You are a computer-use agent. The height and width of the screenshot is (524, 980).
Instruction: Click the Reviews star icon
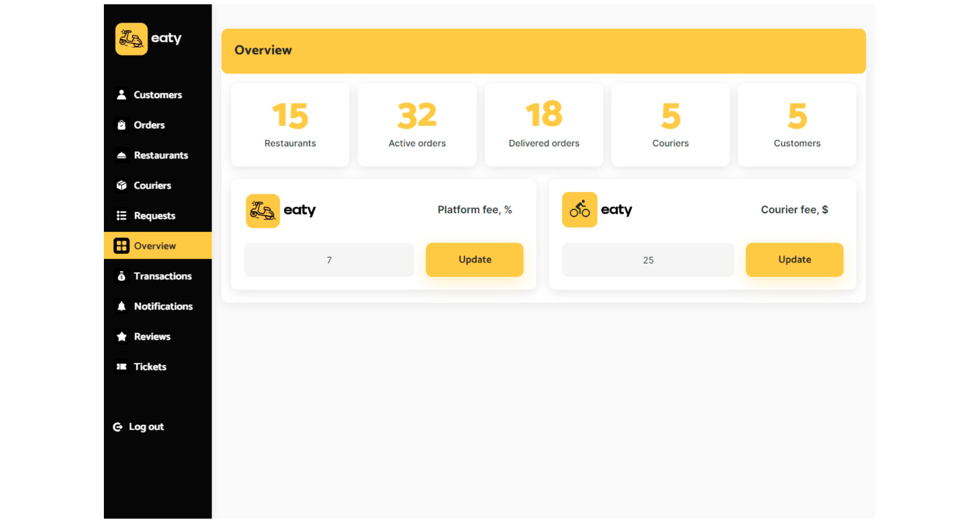pyautogui.click(x=122, y=336)
